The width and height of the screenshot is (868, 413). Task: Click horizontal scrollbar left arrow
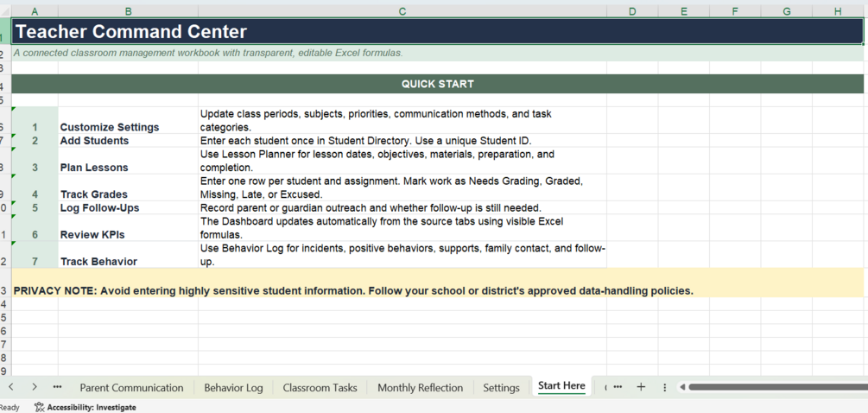[682, 387]
